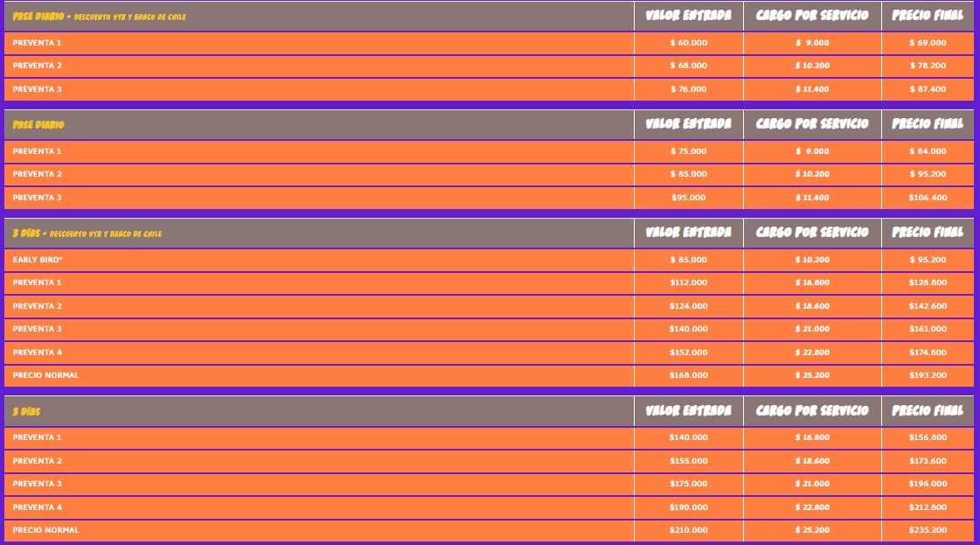The image size is (980, 545).
Task: Click the $168.000 normal price value
Action: [688, 375]
